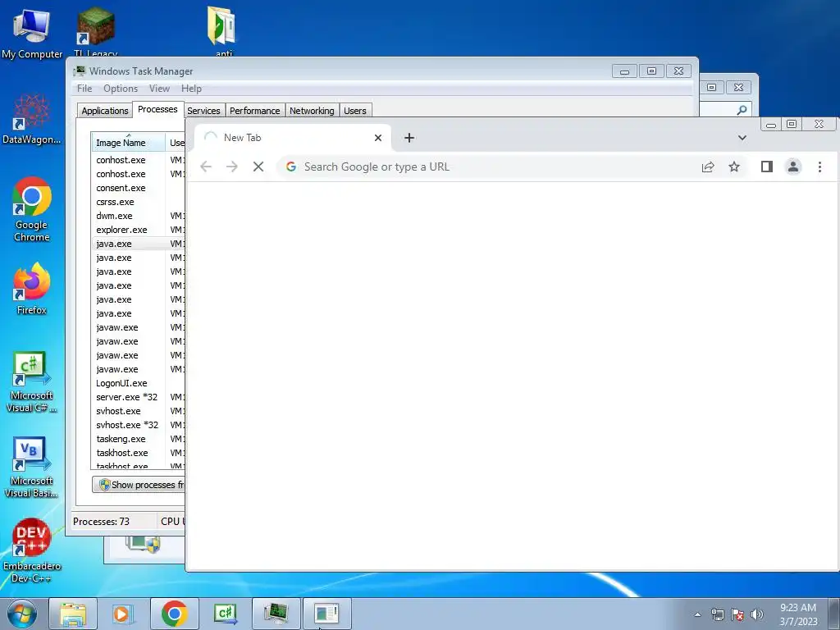The width and height of the screenshot is (840, 630).
Task: Switch to the Performance tab in Task Manager
Action: pyautogui.click(x=255, y=111)
